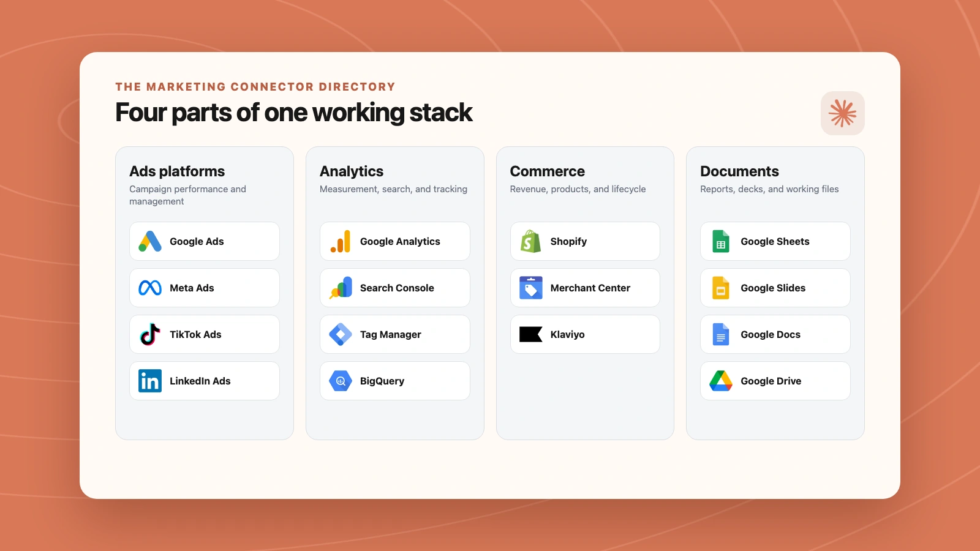This screenshot has height=551, width=980.
Task: Click the Google Sheets icon
Action: pos(721,241)
